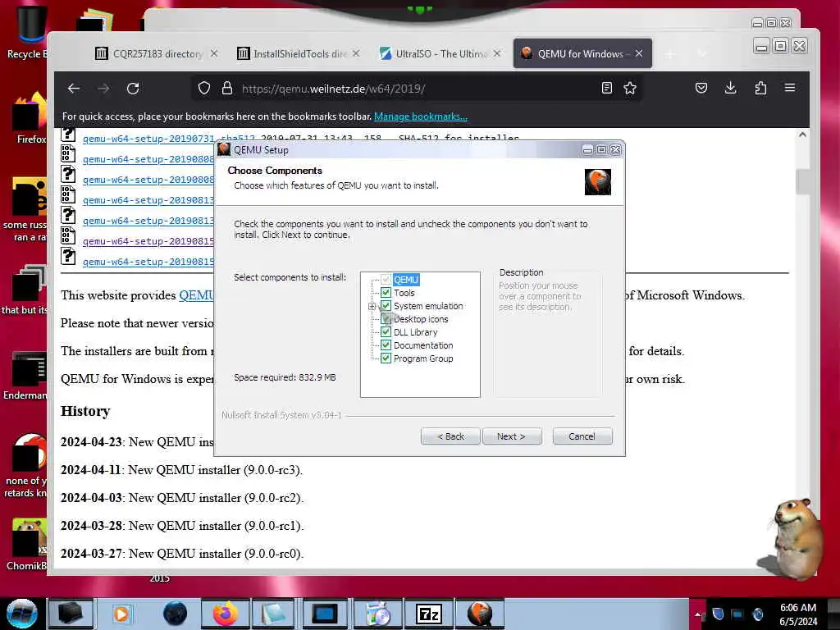The width and height of the screenshot is (840, 630).
Task: Cancel the QEMU Setup installer
Action: (x=582, y=436)
